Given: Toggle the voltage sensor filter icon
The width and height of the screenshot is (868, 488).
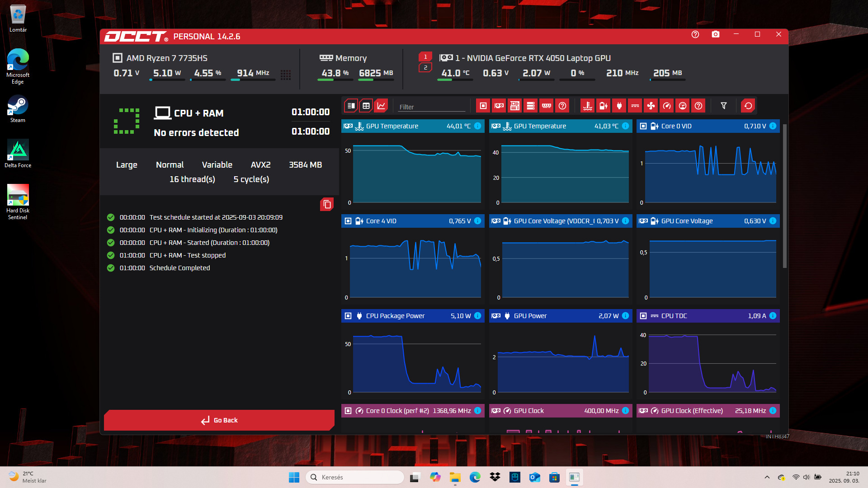Looking at the screenshot, I should pyautogui.click(x=603, y=106).
